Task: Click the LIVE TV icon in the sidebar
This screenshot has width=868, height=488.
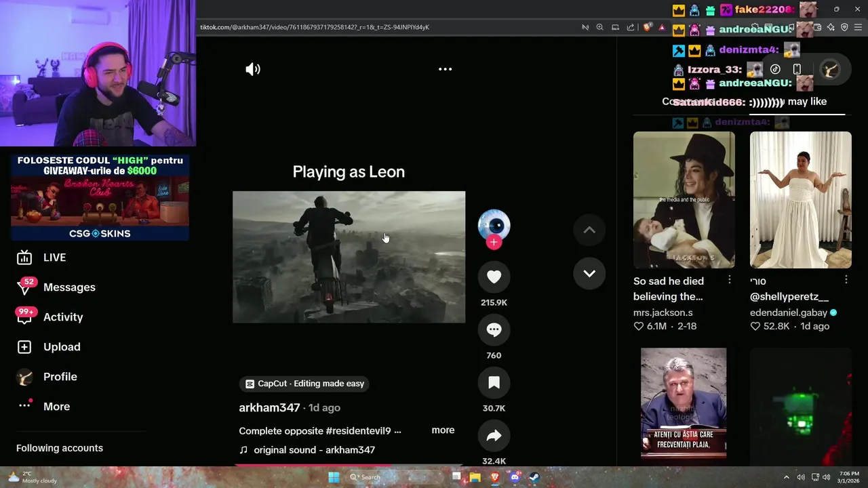Action: [x=24, y=258]
